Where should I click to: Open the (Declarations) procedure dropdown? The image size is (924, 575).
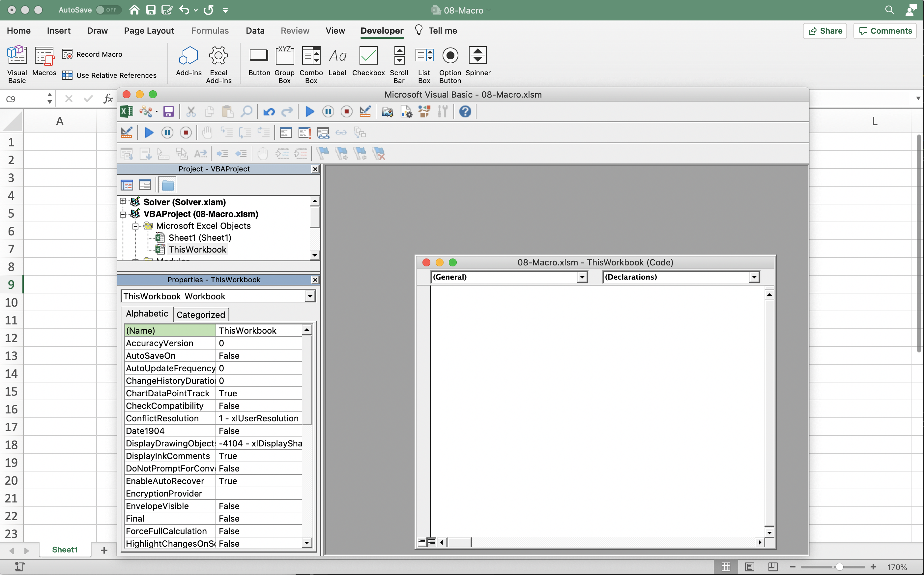(754, 277)
